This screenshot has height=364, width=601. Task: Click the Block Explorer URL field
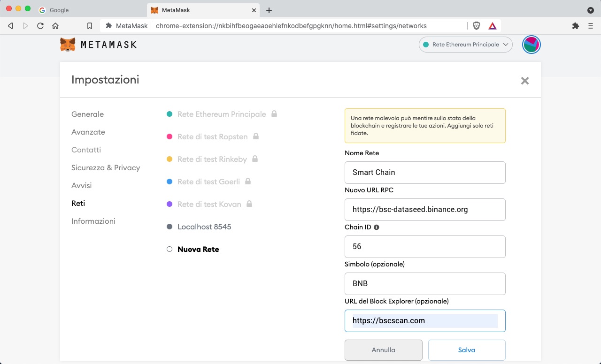[x=425, y=320]
